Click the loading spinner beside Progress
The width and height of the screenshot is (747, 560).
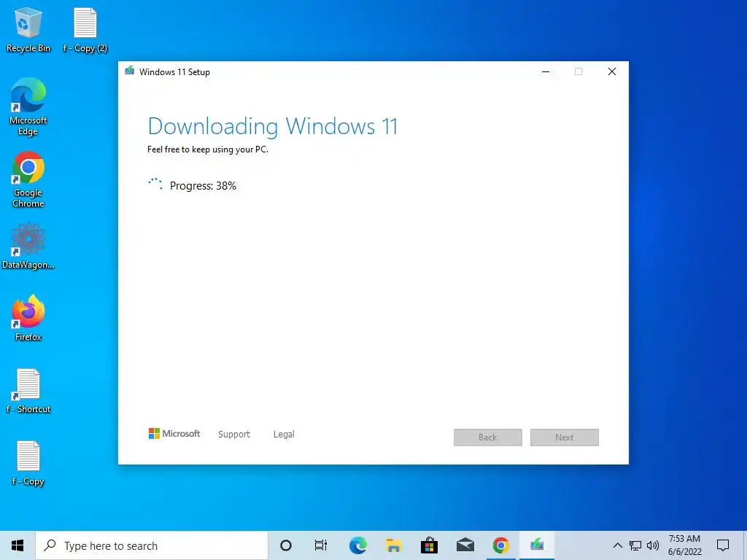point(155,184)
